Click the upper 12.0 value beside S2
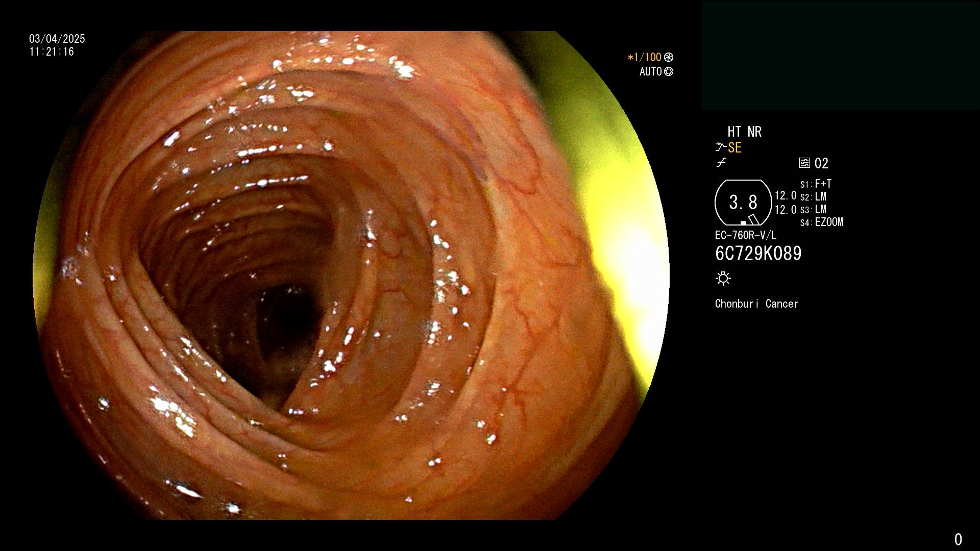The image size is (980, 551). (786, 195)
